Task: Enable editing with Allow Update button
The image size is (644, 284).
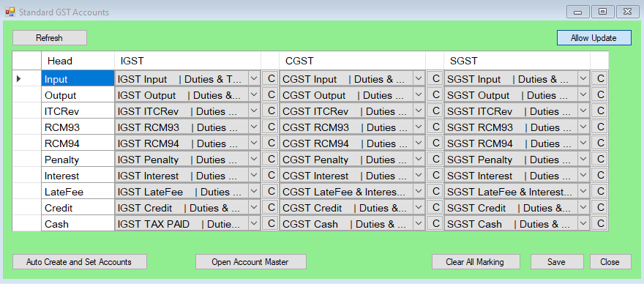Action: pos(594,38)
